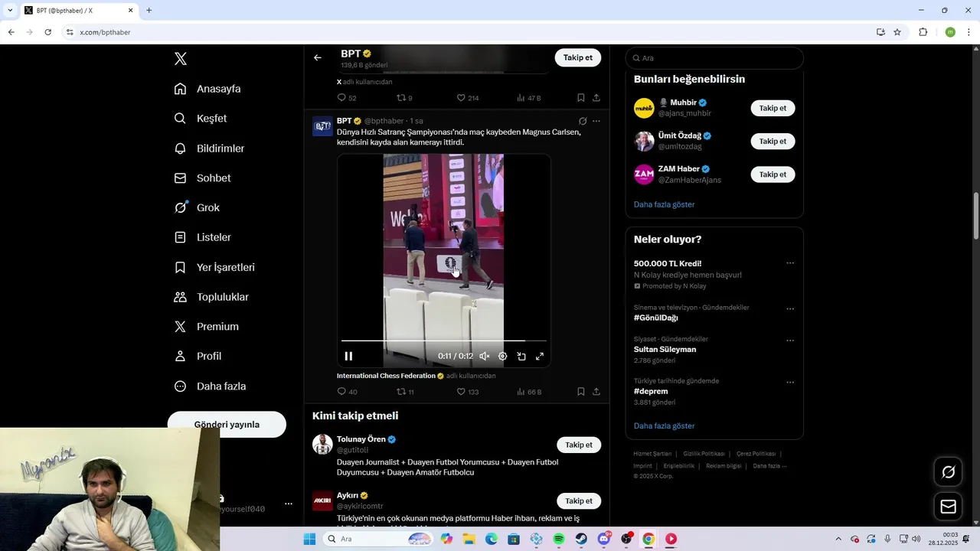
Task: Like the Magnus Carlsen post (133)
Action: pos(468,392)
